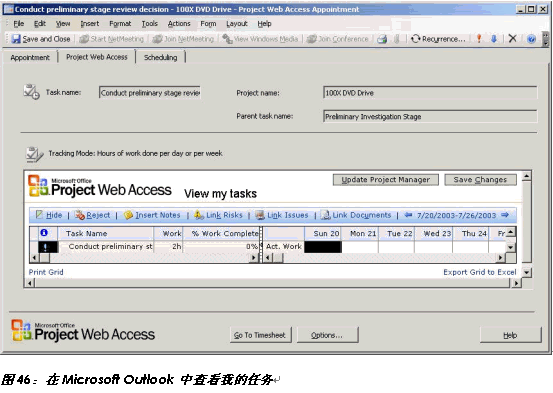Screen dimensions: 553x393
Task: Click the Tracking Mode checklist icon
Action: coord(35,155)
